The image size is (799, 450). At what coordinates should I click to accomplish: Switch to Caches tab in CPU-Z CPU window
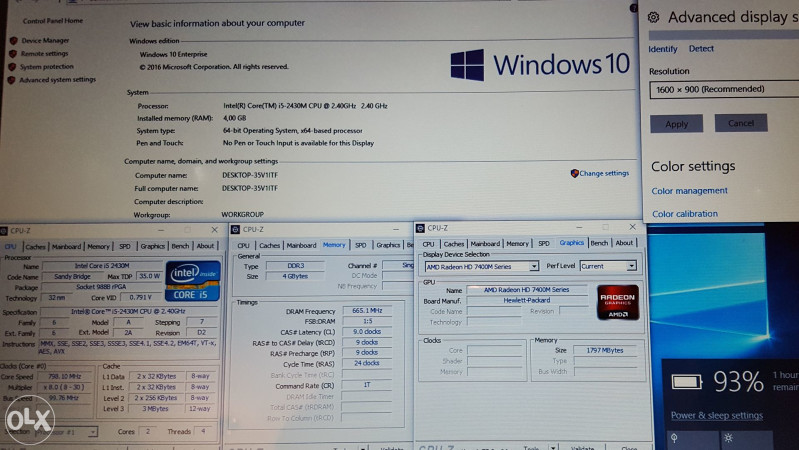pyautogui.click(x=35, y=247)
